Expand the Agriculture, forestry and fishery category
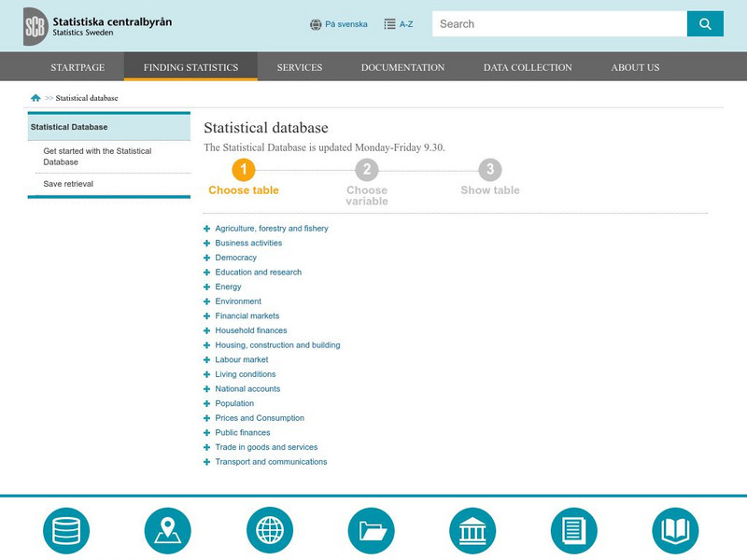The width and height of the screenshot is (747, 560). click(207, 229)
